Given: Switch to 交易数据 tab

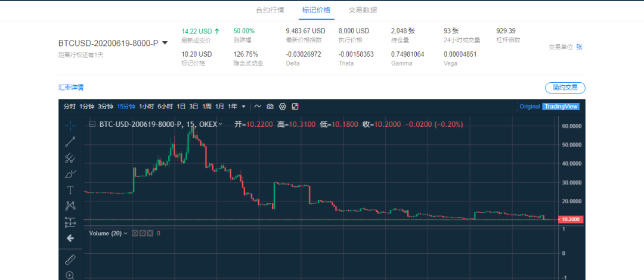Looking at the screenshot, I should (363, 10).
